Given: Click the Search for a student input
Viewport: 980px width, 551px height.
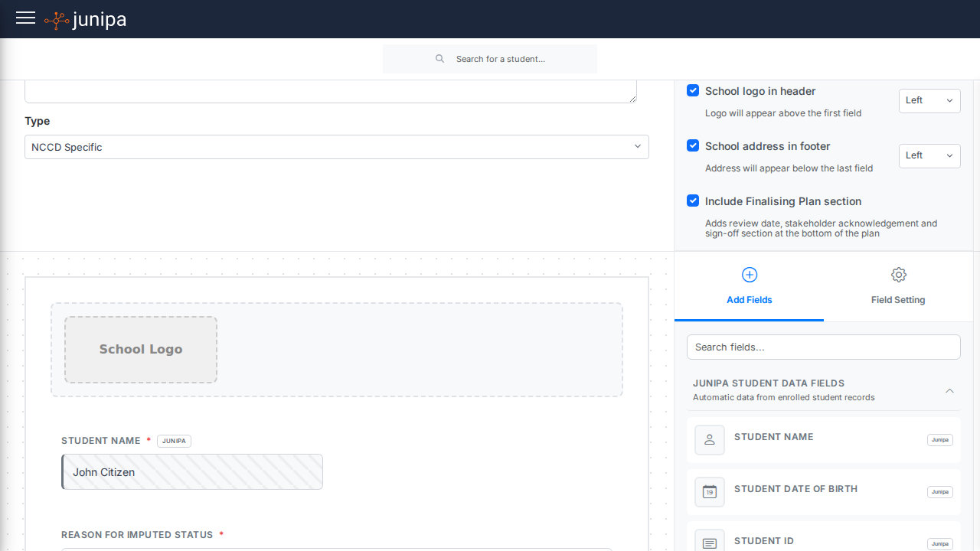Looking at the screenshot, I should point(501,59).
